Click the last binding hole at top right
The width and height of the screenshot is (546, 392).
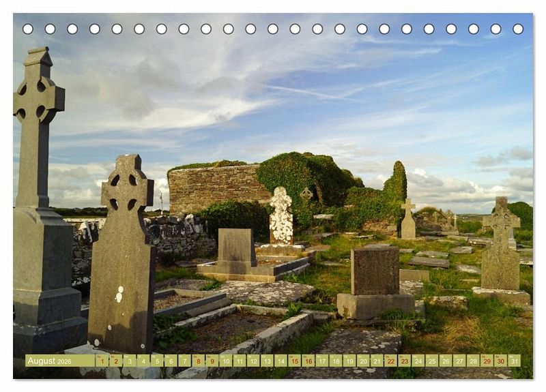518,29
